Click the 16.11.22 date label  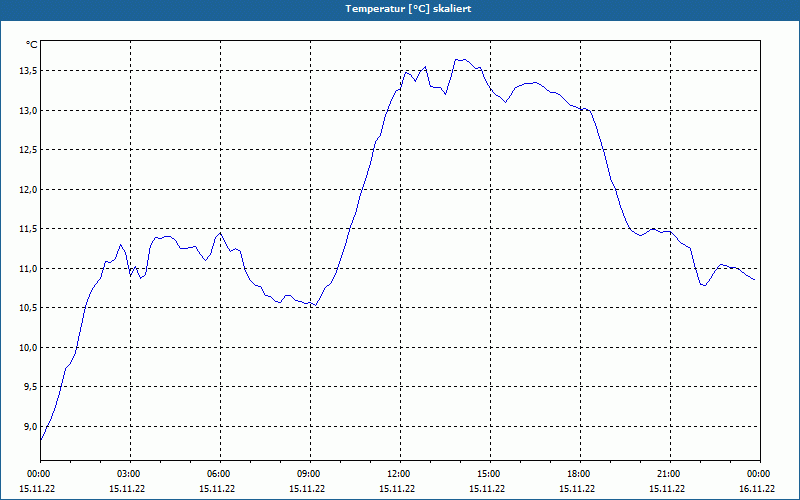757,489
